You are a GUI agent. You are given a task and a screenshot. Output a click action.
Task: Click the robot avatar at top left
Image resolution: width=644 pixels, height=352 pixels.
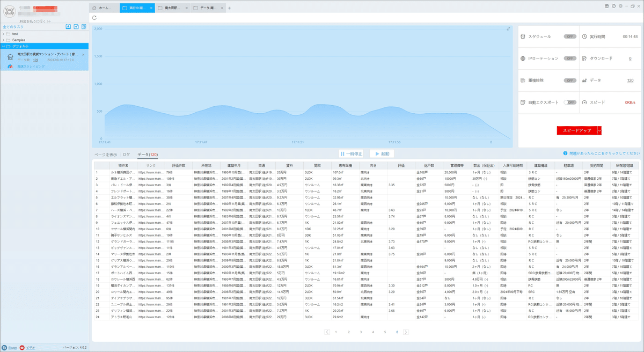(x=9, y=10)
